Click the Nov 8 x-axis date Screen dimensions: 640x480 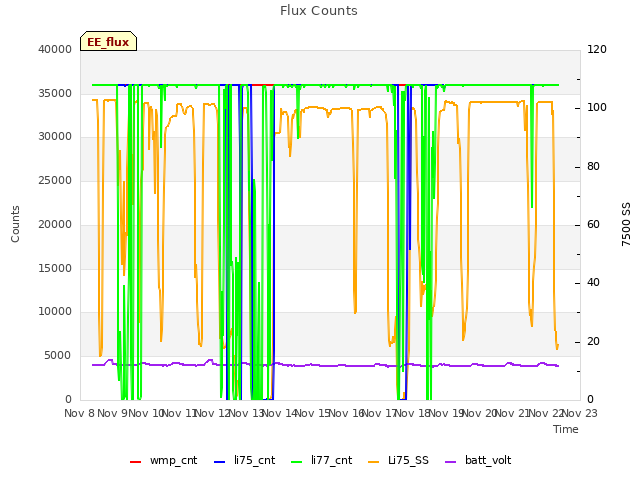(80, 413)
